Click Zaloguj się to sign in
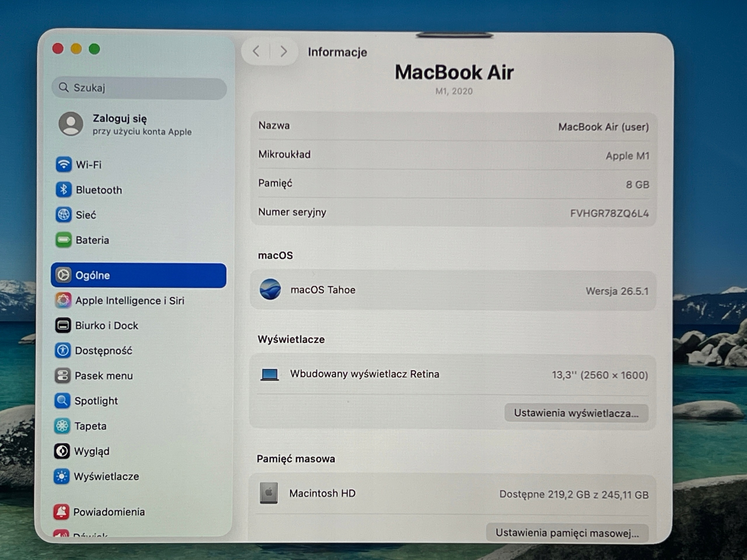 (x=120, y=118)
